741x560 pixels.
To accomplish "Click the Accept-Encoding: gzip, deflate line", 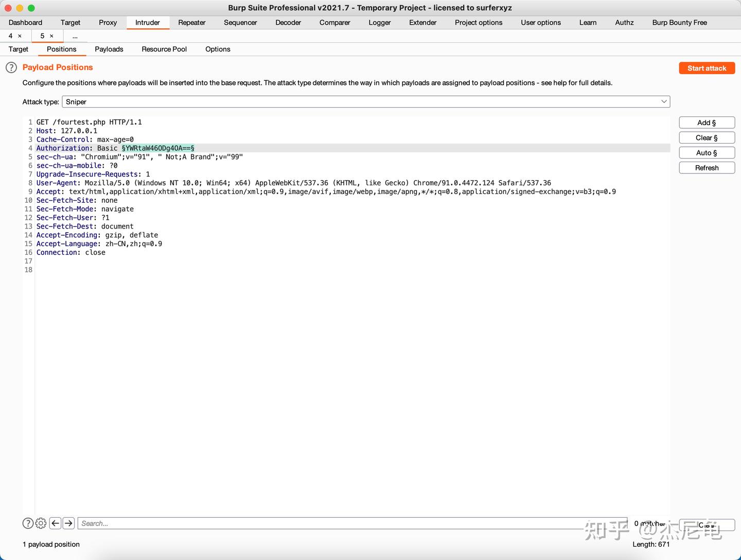I will (97, 235).
